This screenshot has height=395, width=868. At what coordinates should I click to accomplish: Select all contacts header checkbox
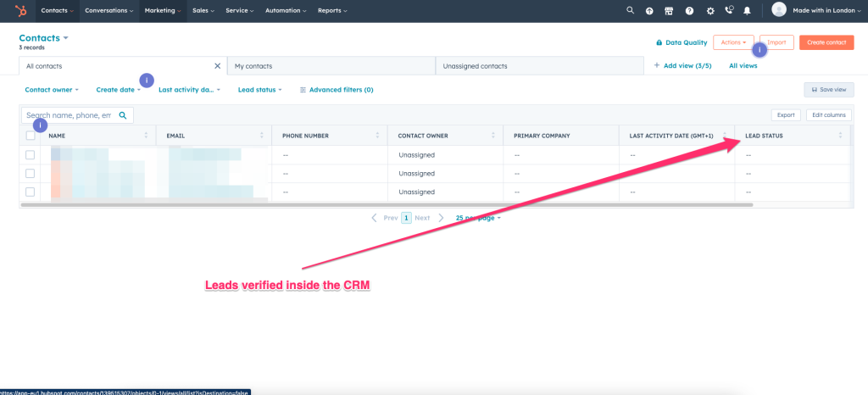[x=30, y=136]
